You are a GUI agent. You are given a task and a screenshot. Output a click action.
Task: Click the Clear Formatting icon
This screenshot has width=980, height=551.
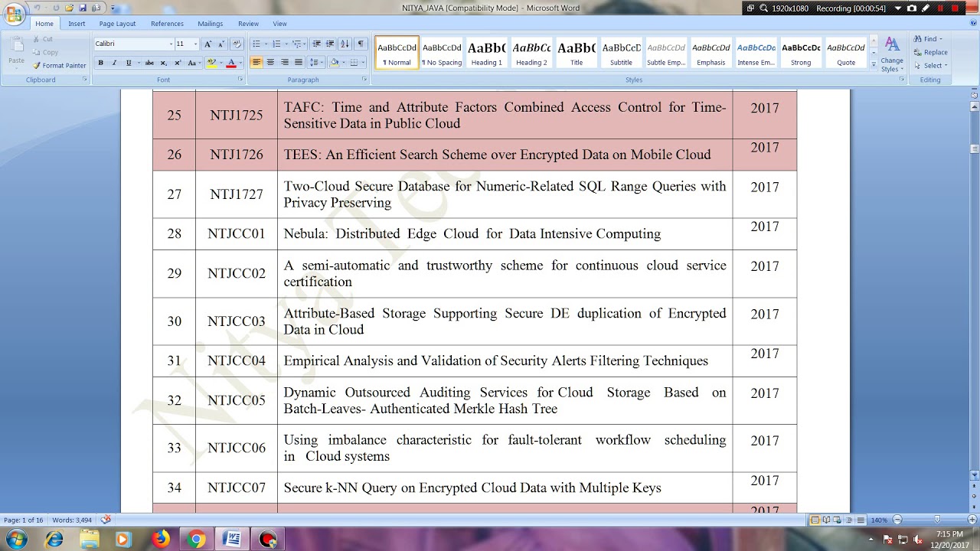tap(237, 44)
